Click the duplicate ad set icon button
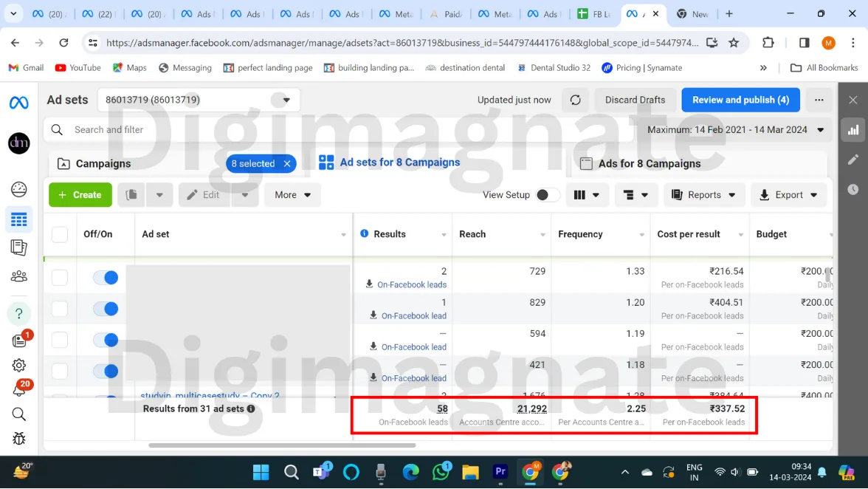Viewport: 868px width, 489px height. pyautogui.click(x=131, y=195)
